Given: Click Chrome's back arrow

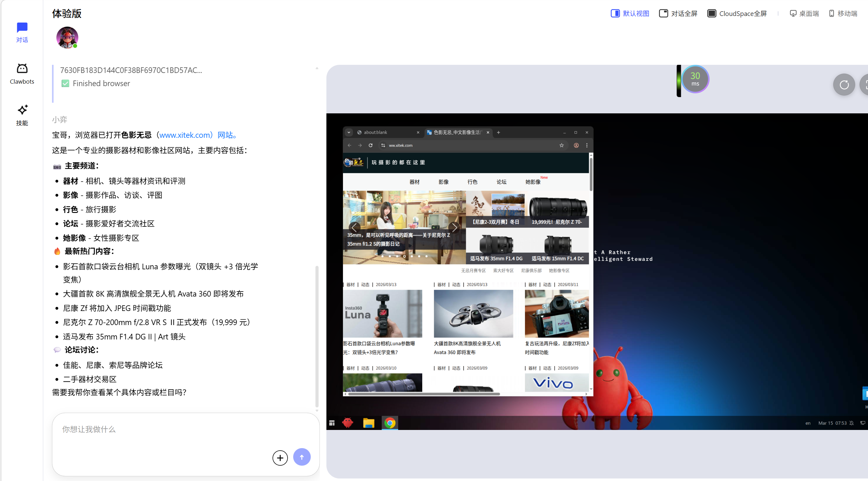Looking at the screenshot, I should coord(349,145).
